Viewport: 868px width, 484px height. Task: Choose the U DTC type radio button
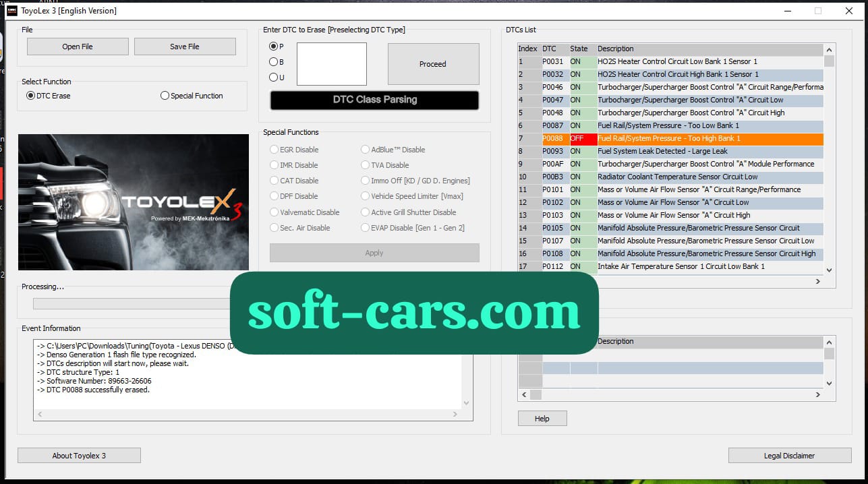[x=277, y=78]
